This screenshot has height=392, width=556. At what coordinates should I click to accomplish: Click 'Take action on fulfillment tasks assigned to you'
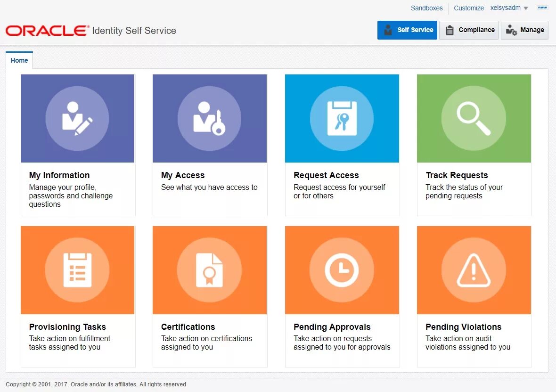click(70, 343)
